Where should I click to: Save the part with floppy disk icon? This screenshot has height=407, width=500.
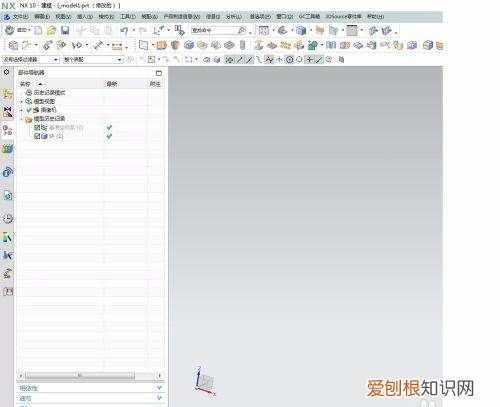65,31
